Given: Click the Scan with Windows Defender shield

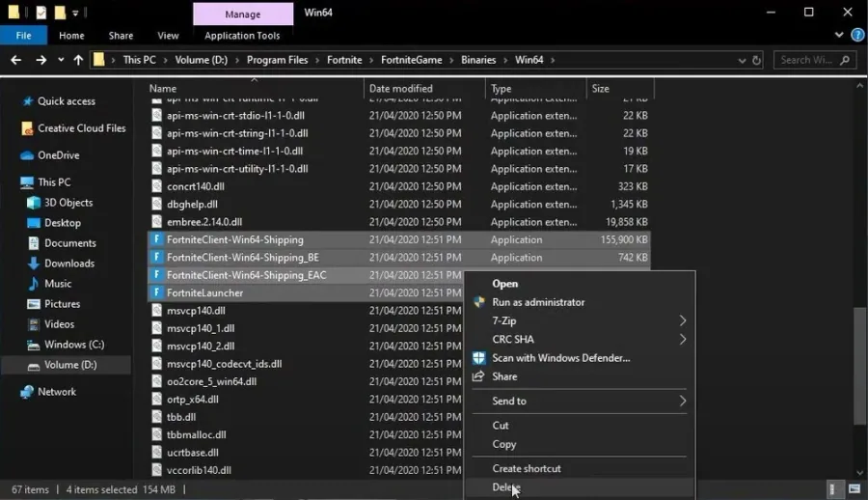Looking at the screenshot, I should click(x=478, y=358).
